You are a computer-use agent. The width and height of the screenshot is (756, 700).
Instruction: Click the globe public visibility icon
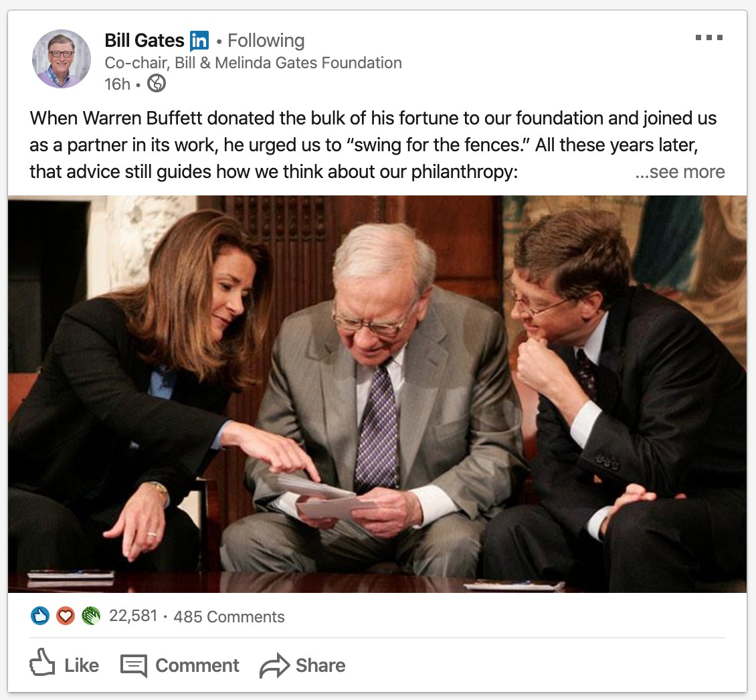156,83
